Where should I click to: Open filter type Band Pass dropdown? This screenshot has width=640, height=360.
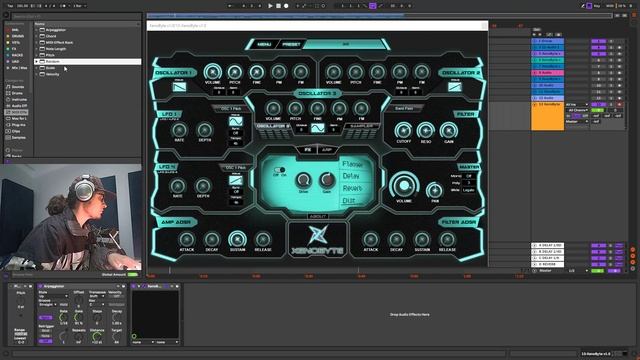coord(404,108)
